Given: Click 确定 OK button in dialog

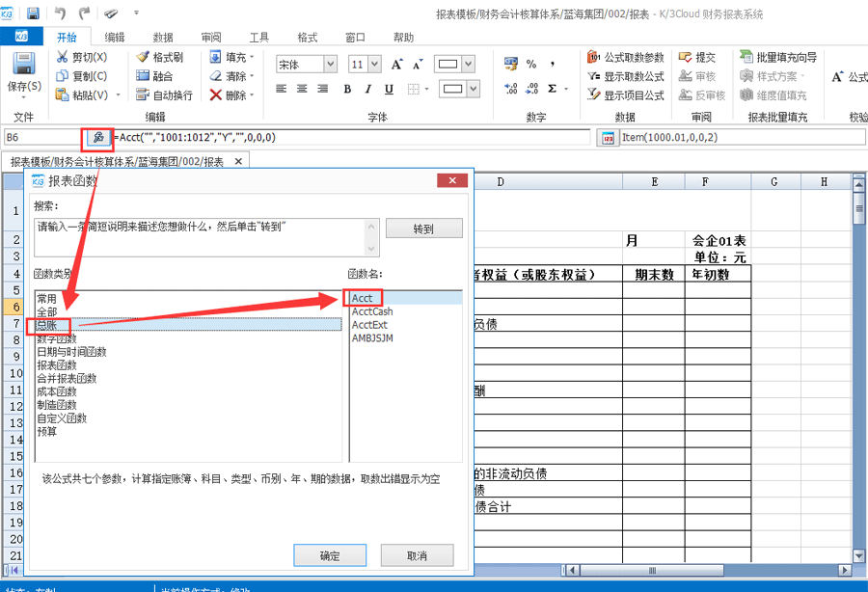Looking at the screenshot, I should (x=330, y=555).
